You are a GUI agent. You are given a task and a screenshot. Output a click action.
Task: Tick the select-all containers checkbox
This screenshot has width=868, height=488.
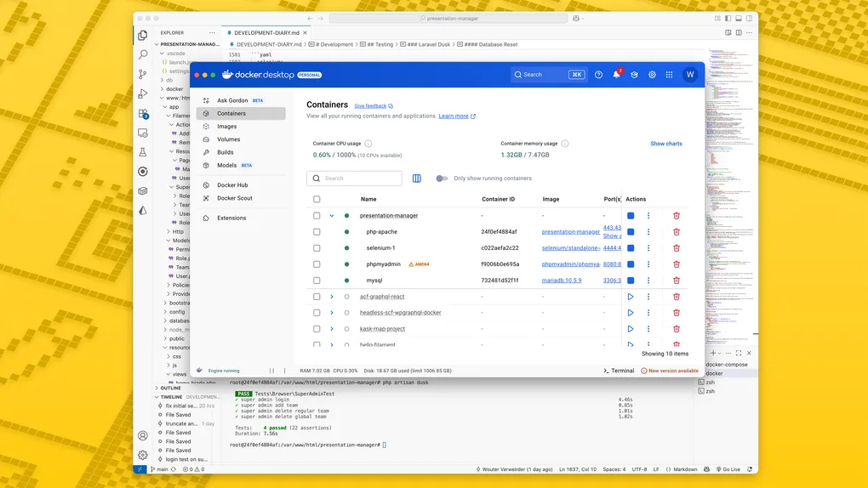point(317,199)
